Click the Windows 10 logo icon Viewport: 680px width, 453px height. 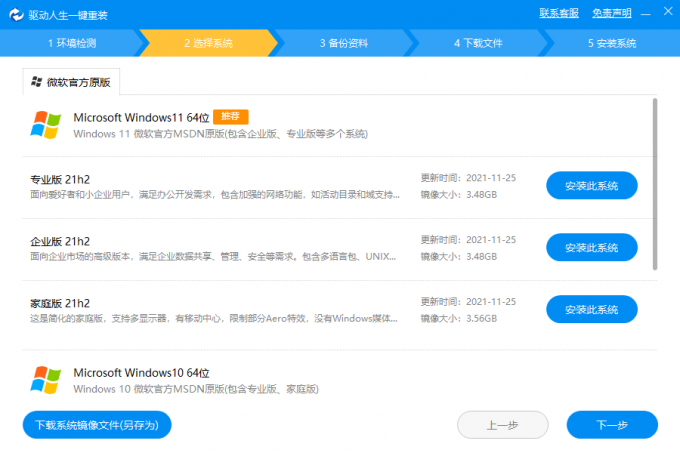[46, 380]
